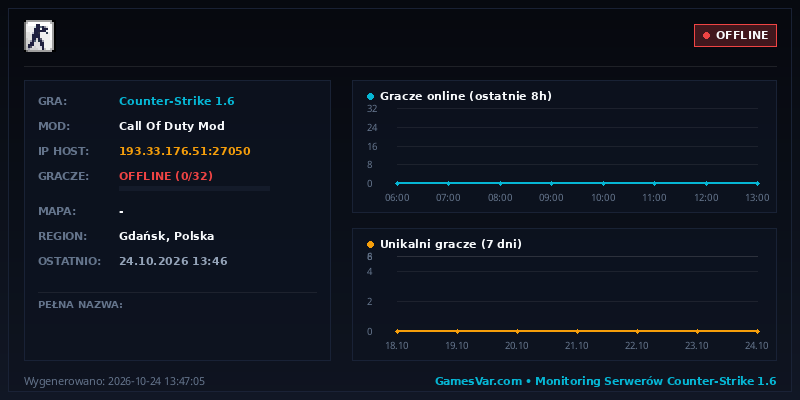
Task: Click the MAPA label
Action: pos(57,211)
